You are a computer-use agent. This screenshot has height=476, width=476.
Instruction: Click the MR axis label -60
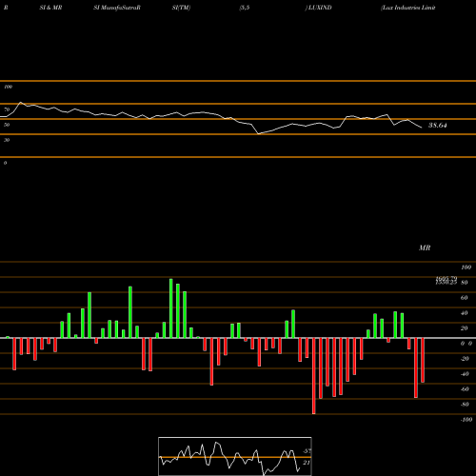tap(465, 389)
